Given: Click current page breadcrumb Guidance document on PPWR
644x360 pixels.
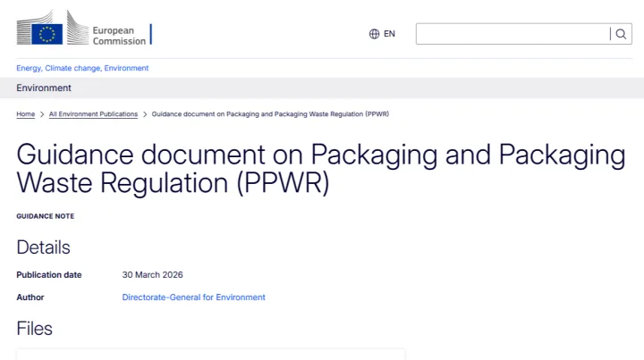Looking at the screenshot, I should point(270,114).
